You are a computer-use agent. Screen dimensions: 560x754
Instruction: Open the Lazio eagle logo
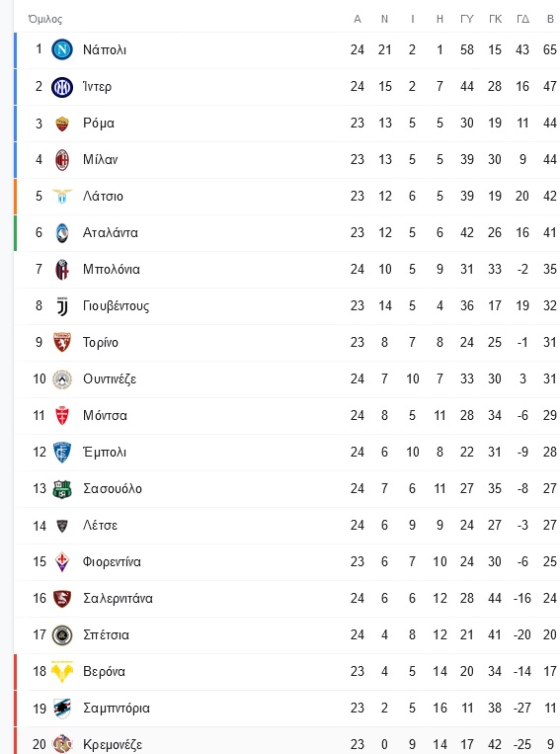coord(62,197)
